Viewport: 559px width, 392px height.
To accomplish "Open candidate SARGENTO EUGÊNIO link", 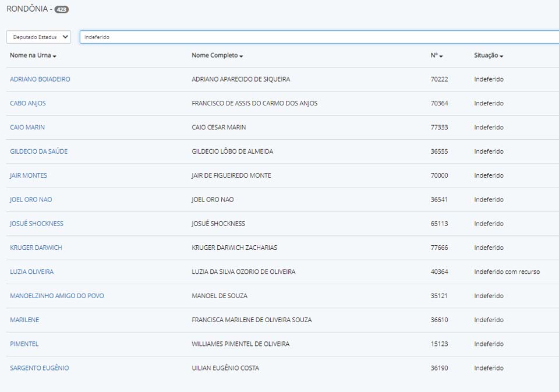I will (39, 368).
